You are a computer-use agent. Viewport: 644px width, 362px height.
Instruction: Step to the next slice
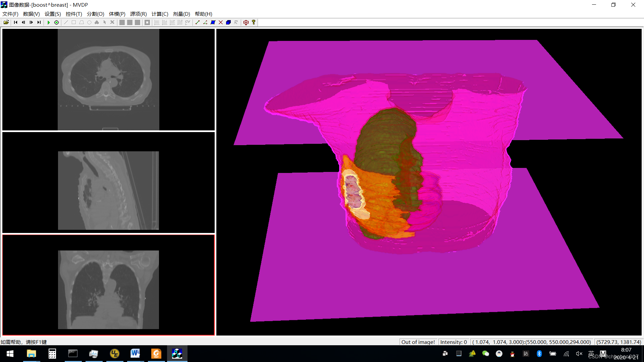[31, 22]
